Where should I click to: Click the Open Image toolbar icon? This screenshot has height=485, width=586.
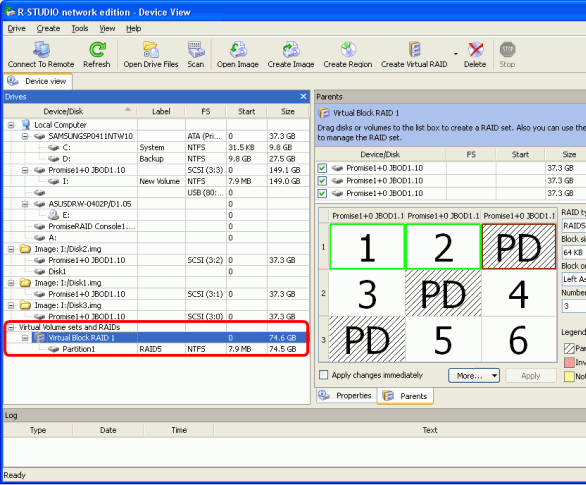point(238,49)
